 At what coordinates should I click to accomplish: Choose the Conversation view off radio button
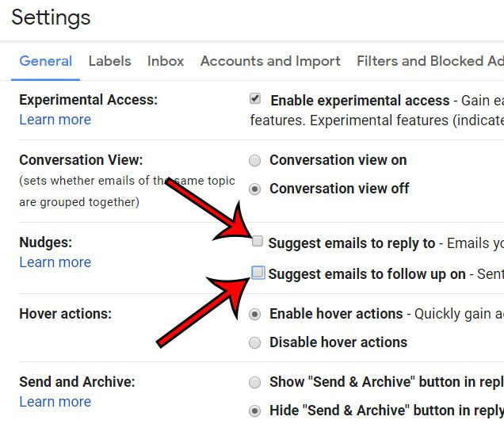point(255,189)
